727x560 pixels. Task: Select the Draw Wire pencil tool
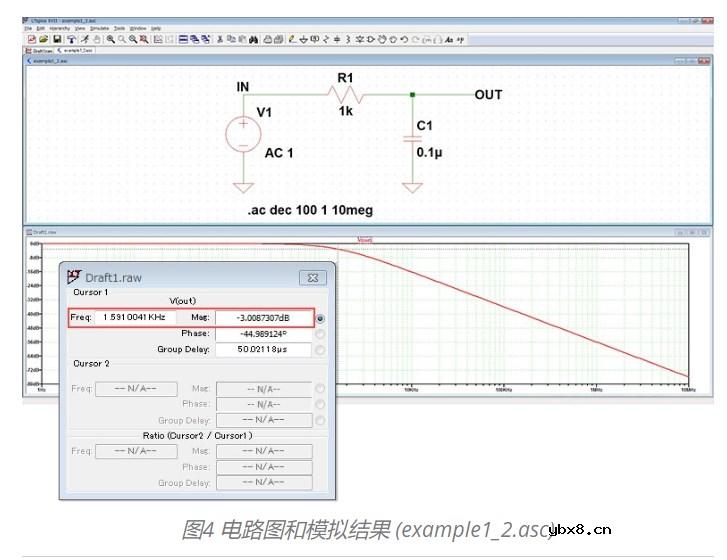tap(292, 40)
